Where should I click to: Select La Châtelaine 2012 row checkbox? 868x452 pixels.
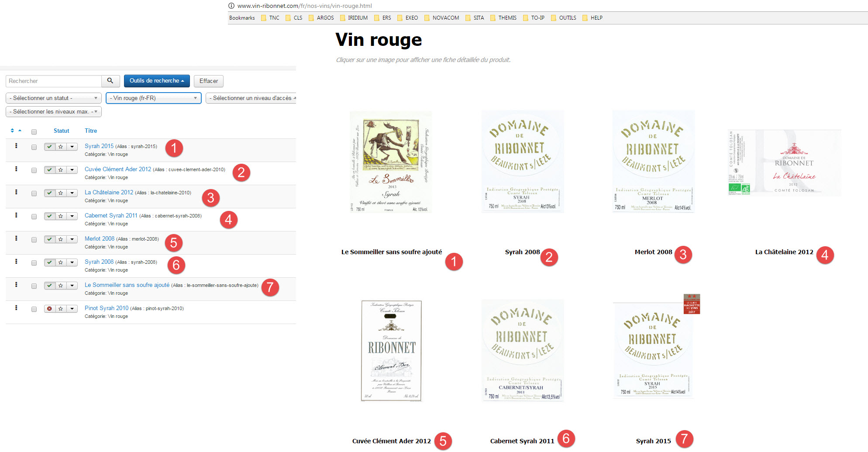(x=34, y=193)
